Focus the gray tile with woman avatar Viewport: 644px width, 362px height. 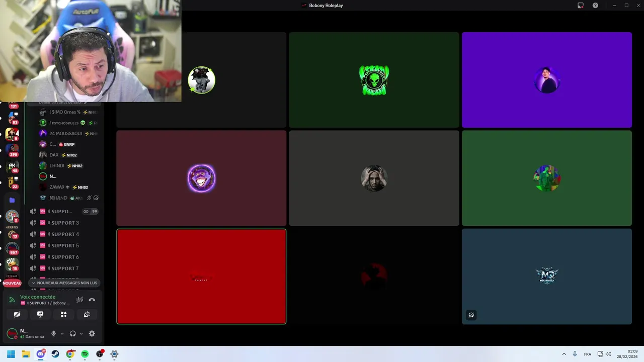374,178
